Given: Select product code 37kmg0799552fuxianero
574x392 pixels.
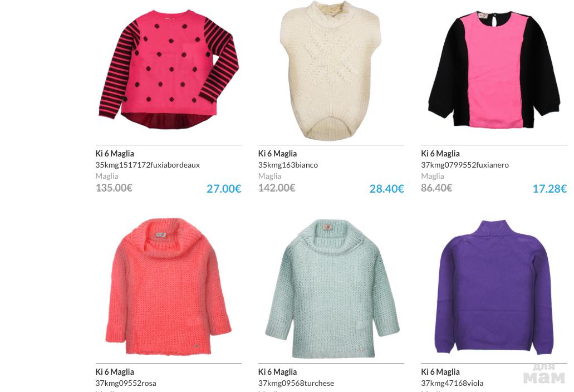Looking at the screenshot, I should click(x=464, y=165).
